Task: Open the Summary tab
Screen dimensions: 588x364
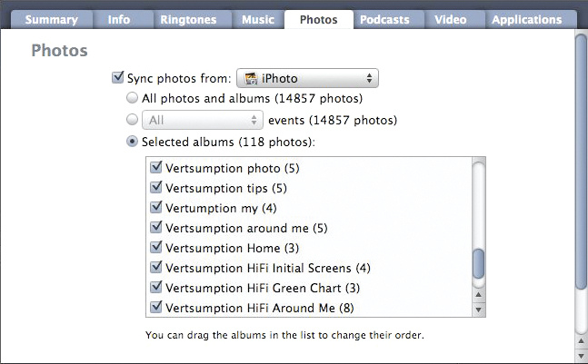Action: (52, 19)
